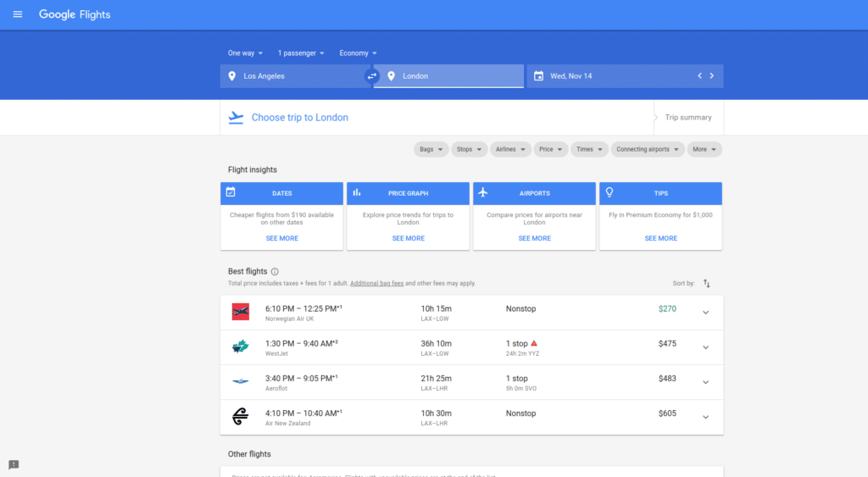868x477 pixels.
Task: Expand the Air New Zealand $605 flight
Action: (706, 417)
